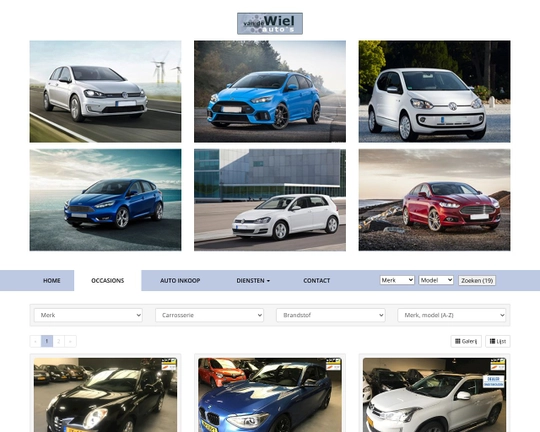
Task: Click the van de Wiel auto's logo
Action: click(270, 23)
